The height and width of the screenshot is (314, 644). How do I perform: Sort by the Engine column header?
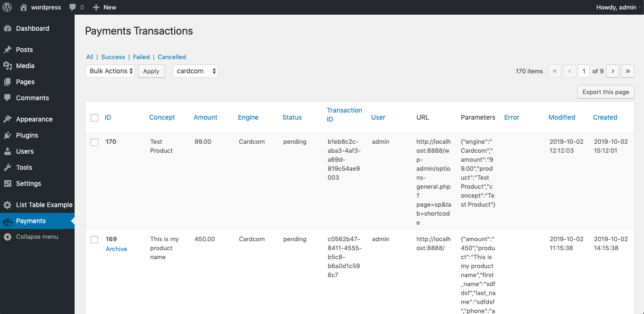pyautogui.click(x=248, y=117)
